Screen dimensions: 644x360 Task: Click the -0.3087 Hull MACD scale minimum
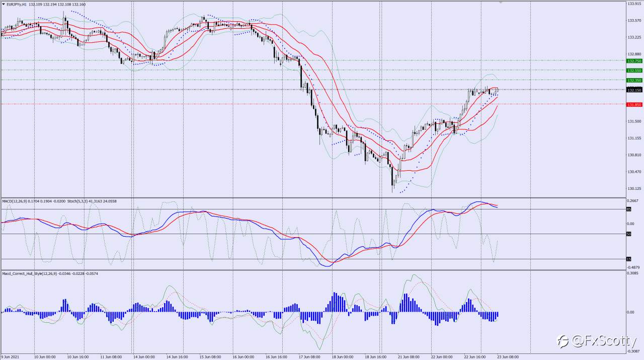tap(634, 351)
